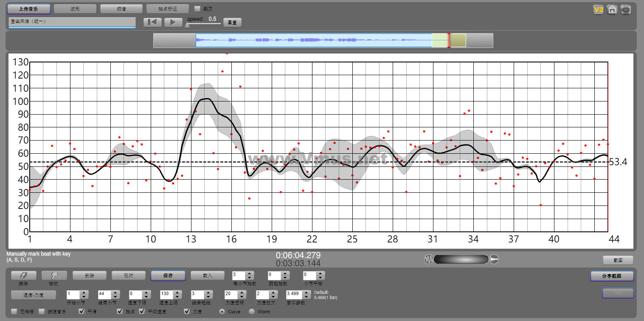Image resolution: width=644 pixels, height=321 pixels.
Task: Increase the 速度上限 tempo upper limit
Action: 177,293
